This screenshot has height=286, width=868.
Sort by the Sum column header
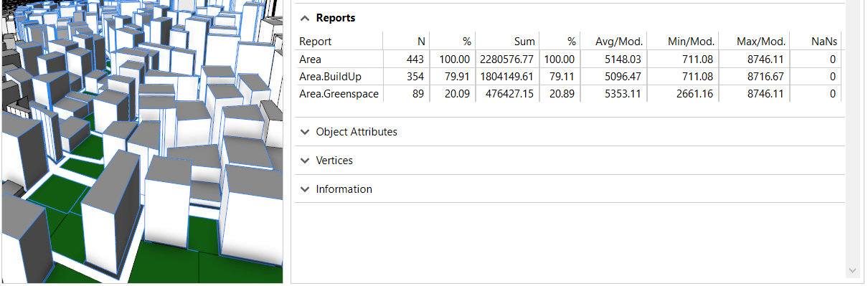coord(524,41)
